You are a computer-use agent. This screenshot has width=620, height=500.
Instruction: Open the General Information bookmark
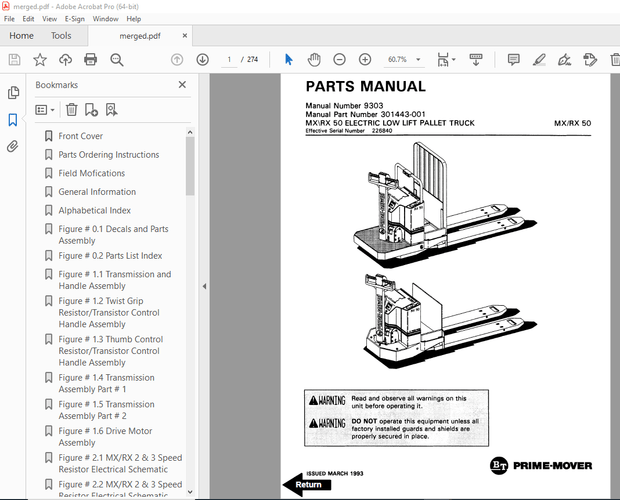click(97, 192)
